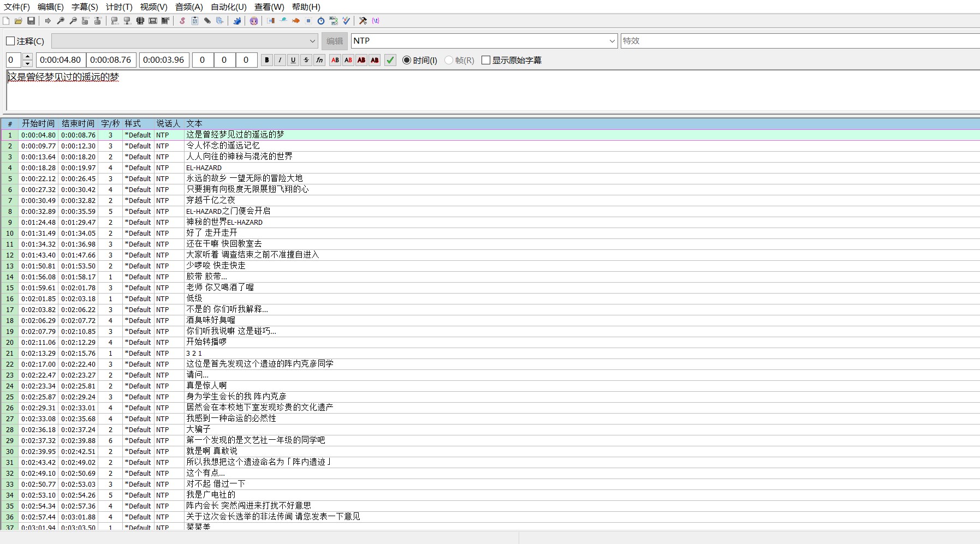This screenshot has height=544, width=980.
Task: Snap subtitle end to video icon
Action: [x=127, y=21]
